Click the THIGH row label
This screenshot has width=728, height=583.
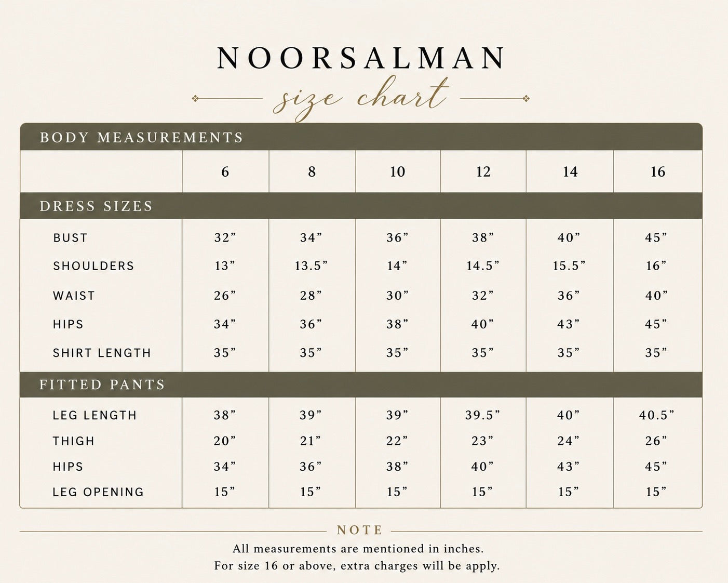click(73, 441)
